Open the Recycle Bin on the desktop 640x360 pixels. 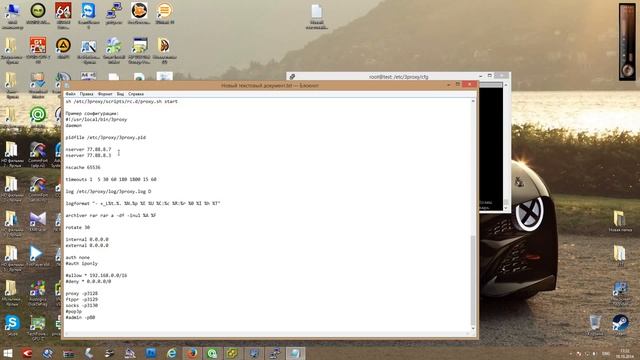(x=595, y=325)
